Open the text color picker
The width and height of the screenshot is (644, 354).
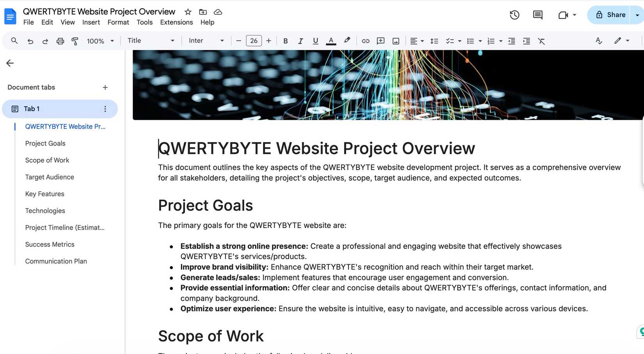[x=331, y=41]
